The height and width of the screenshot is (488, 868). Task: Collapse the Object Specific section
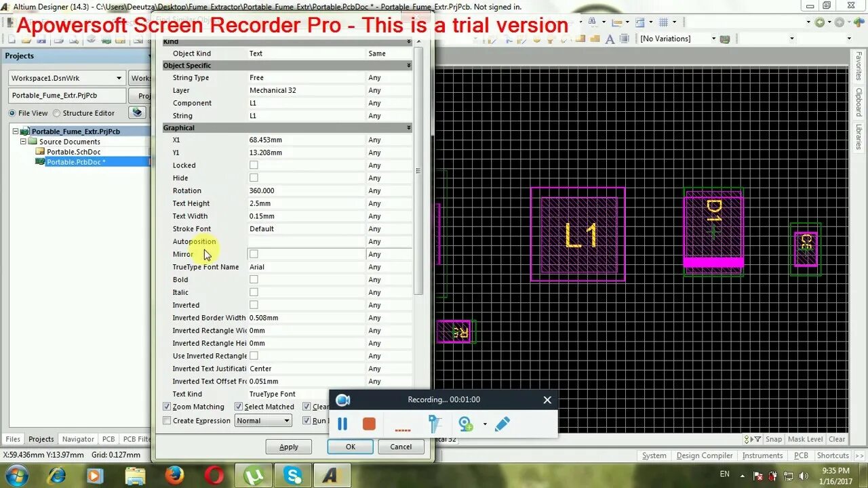[409, 66]
